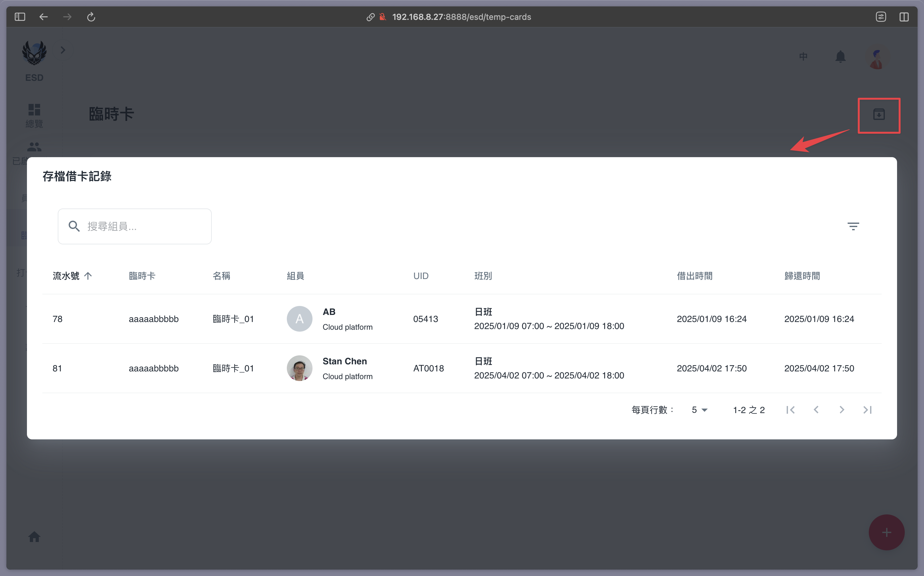Switch language using 中 button
The height and width of the screenshot is (576, 924).
click(803, 57)
